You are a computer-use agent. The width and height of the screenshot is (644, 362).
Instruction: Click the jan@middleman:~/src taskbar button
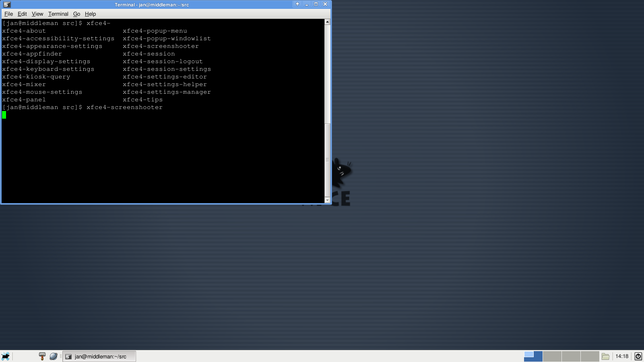(x=99, y=356)
